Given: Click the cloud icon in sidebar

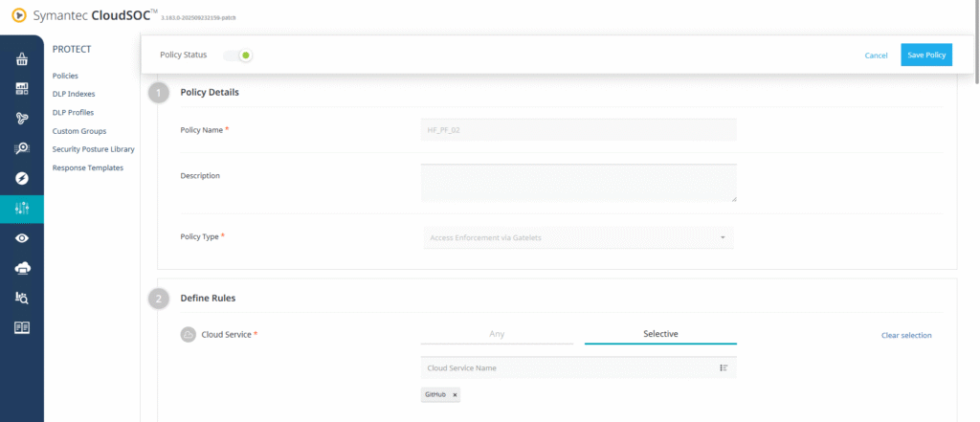Looking at the screenshot, I should coord(21,268).
